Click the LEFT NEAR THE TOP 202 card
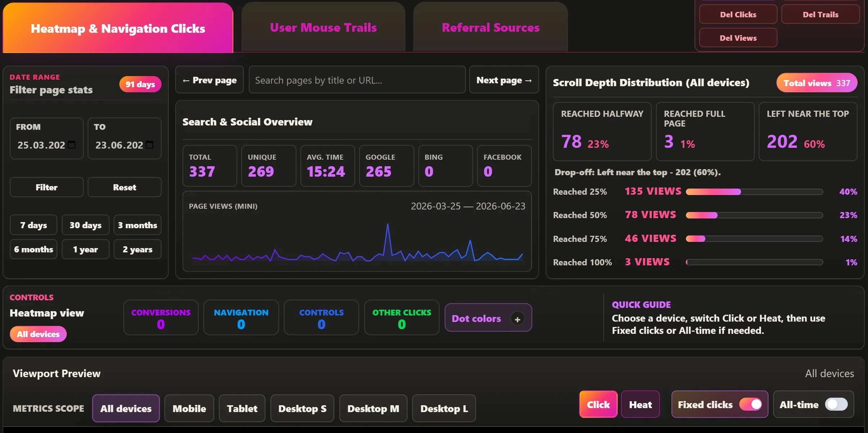This screenshot has width=868, height=433. coord(808,132)
